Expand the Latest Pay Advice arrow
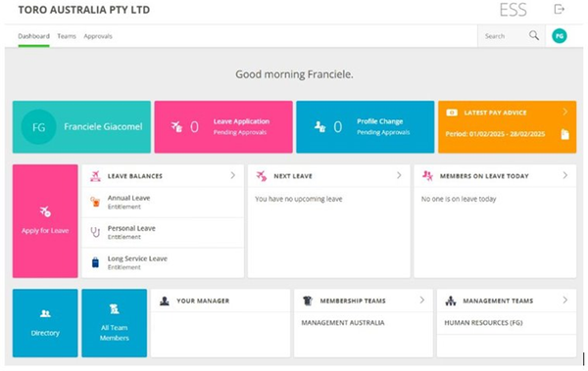The image size is (588, 371). point(565,112)
